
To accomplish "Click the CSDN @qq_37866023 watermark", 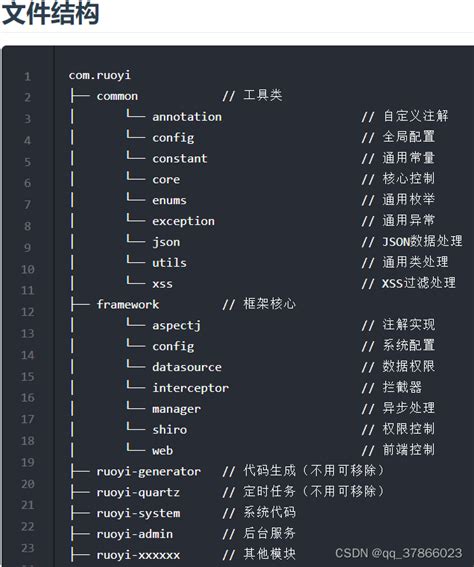I will 398,553.
